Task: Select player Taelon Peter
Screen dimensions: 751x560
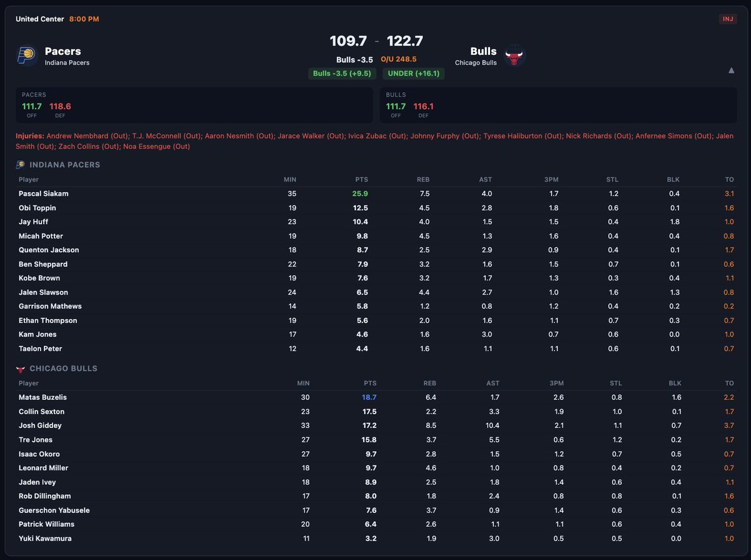Action: tap(40, 349)
